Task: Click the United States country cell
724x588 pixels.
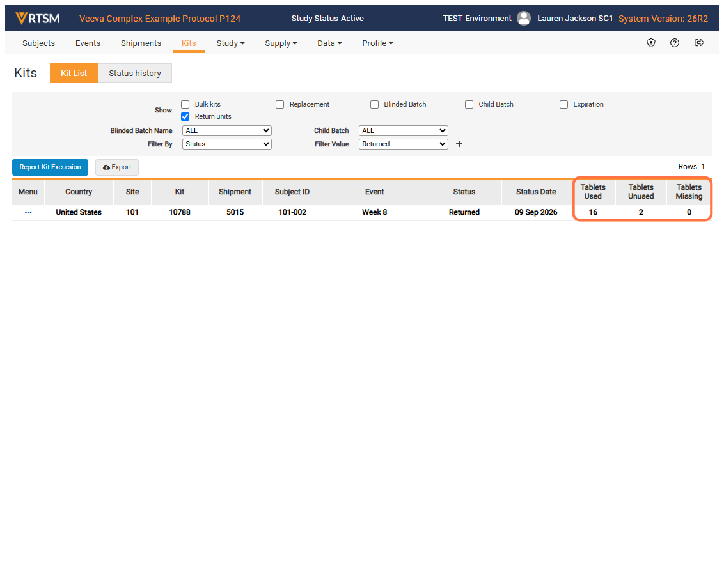Action: [x=79, y=212]
